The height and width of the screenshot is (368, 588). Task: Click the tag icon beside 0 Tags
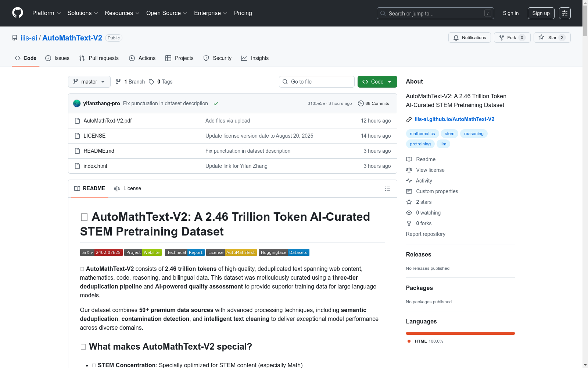(151, 82)
